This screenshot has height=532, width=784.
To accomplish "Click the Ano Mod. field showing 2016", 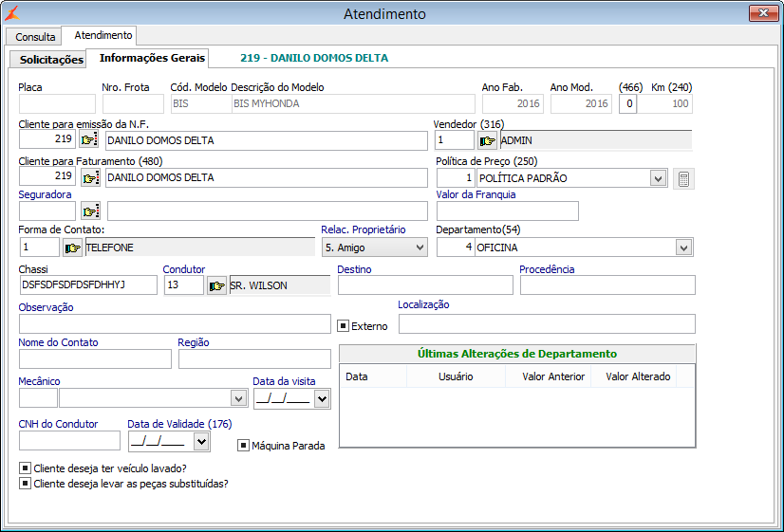I will click(581, 104).
